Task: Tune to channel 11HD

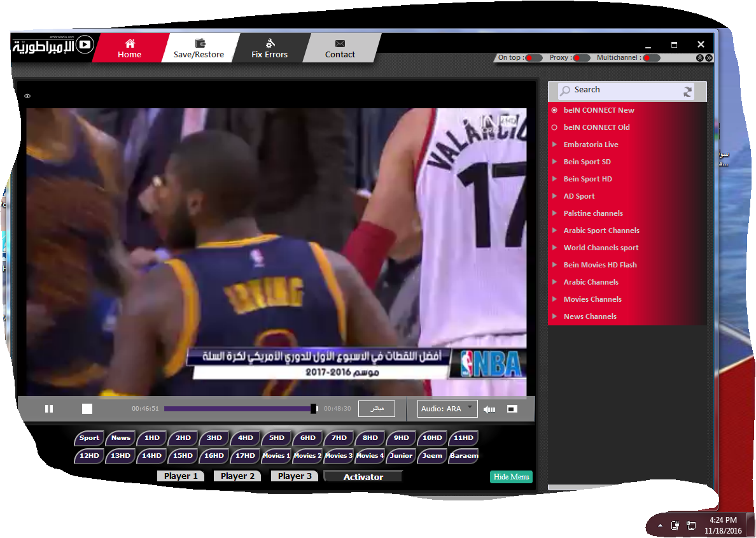Action: 463,438
